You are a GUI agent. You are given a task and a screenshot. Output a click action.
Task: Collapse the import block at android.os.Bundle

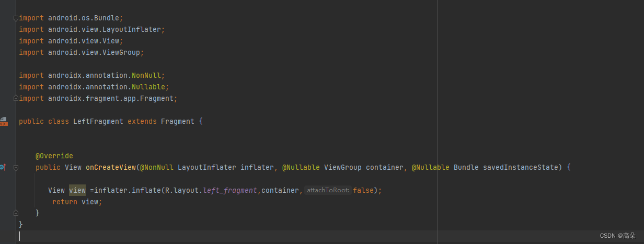pos(16,18)
